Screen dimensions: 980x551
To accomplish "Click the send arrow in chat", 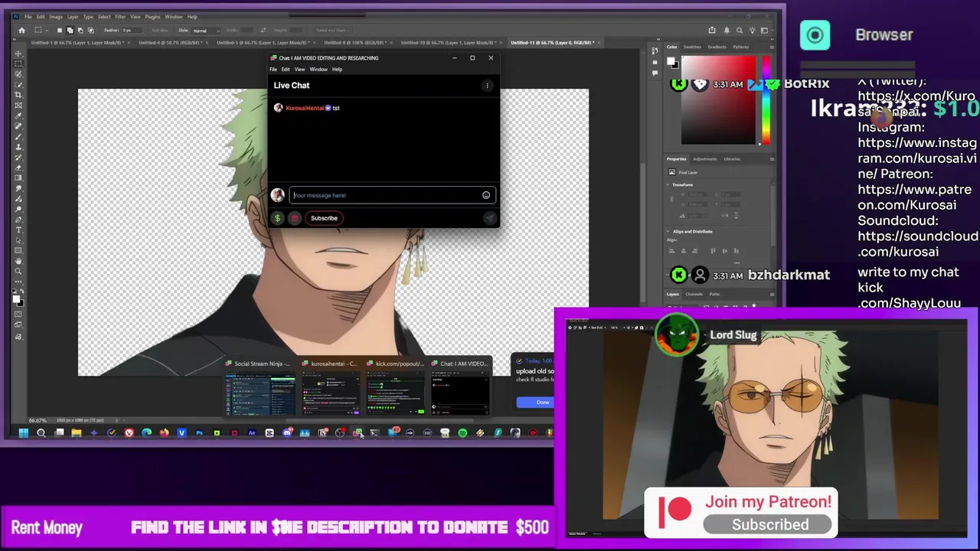I will click(x=490, y=218).
